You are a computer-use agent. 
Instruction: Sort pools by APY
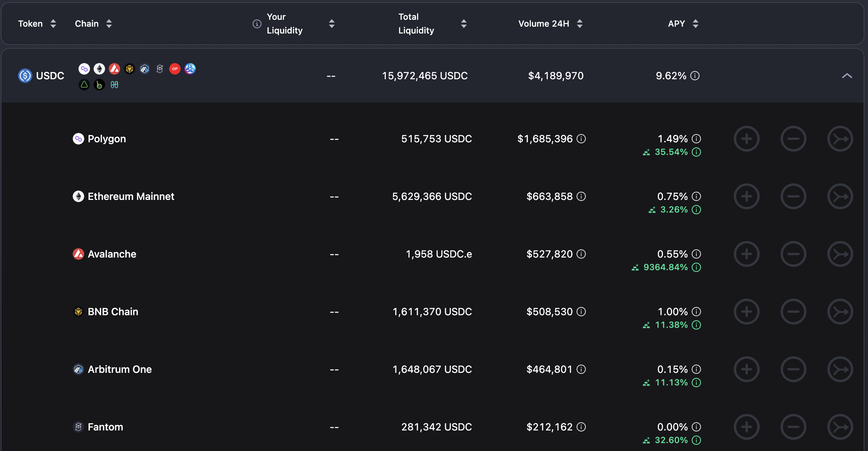696,24
